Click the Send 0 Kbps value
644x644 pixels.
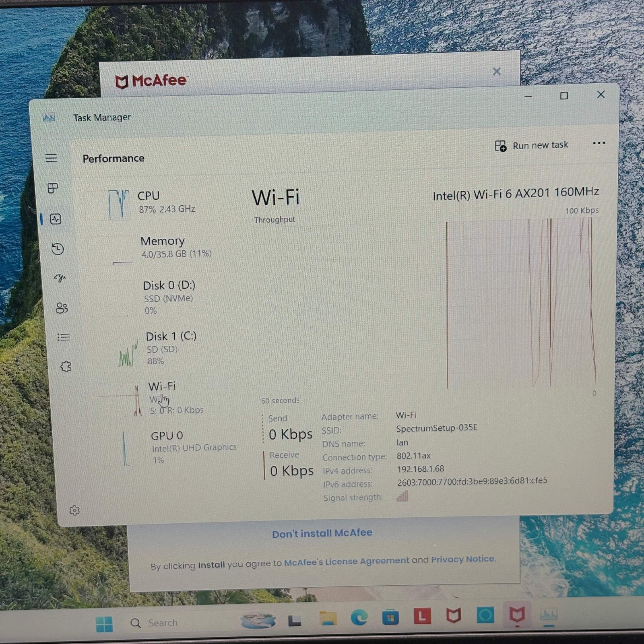[291, 434]
